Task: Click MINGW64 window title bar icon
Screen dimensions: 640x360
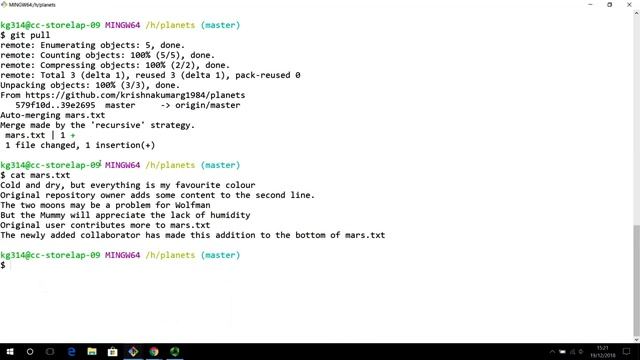Action: point(4,4)
